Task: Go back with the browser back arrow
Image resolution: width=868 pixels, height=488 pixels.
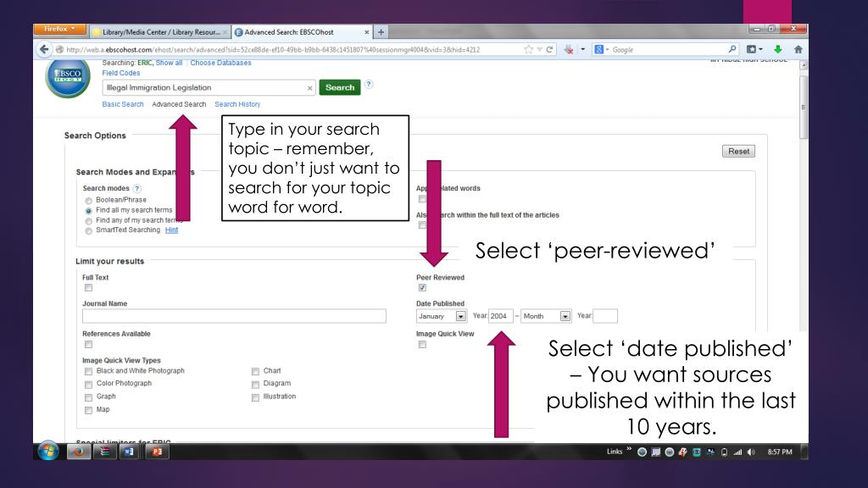Action: 44,49
